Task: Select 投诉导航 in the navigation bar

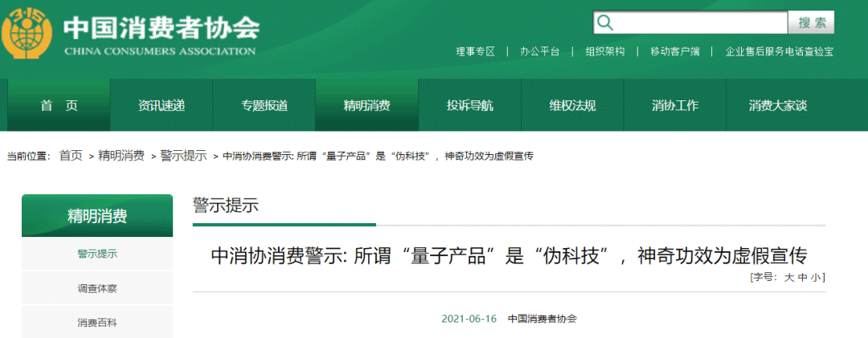Action: pyautogui.click(x=470, y=105)
